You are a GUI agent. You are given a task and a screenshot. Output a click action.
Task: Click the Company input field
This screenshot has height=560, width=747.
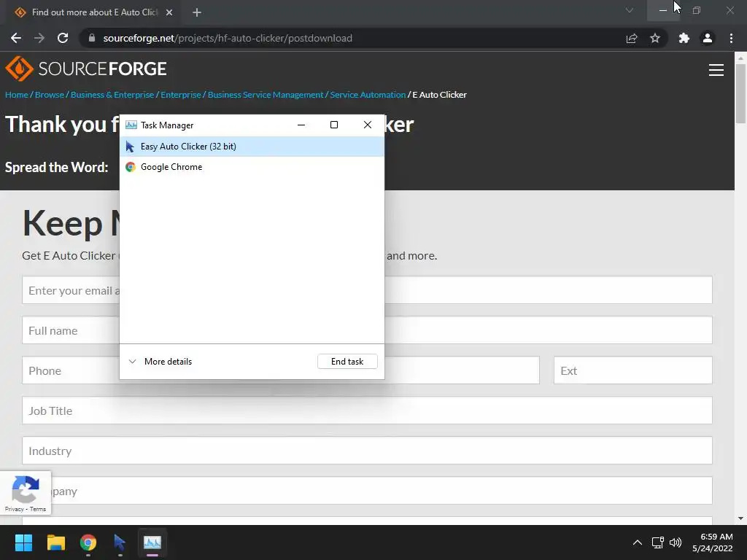click(368, 491)
